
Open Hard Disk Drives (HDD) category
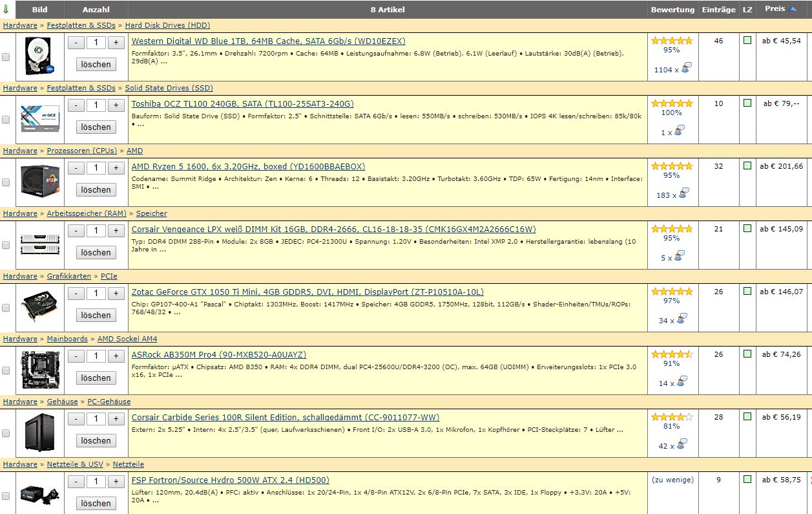(167, 25)
